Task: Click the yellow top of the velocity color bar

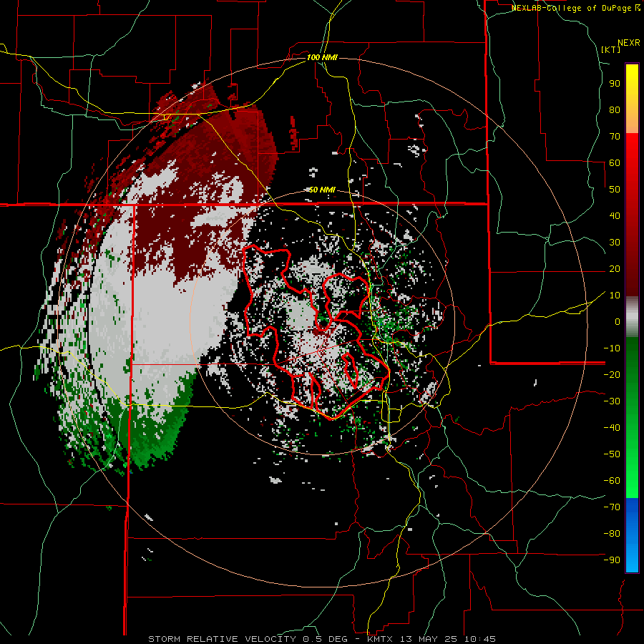Action: pyautogui.click(x=632, y=74)
